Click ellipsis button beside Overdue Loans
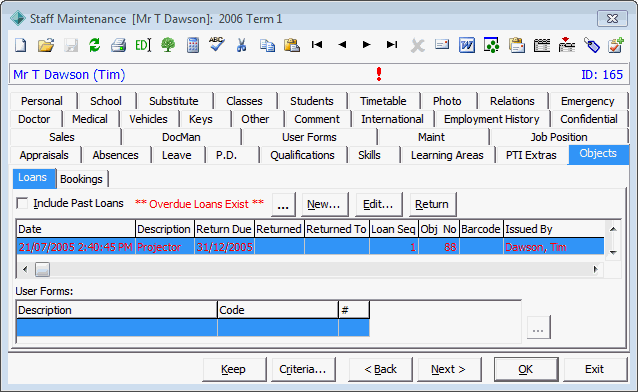 click(283, 204)
